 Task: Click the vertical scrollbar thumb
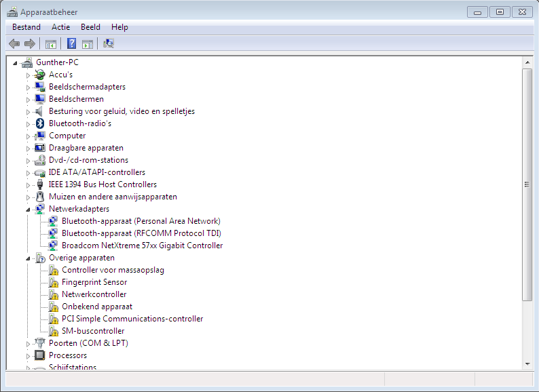(527, 184)
